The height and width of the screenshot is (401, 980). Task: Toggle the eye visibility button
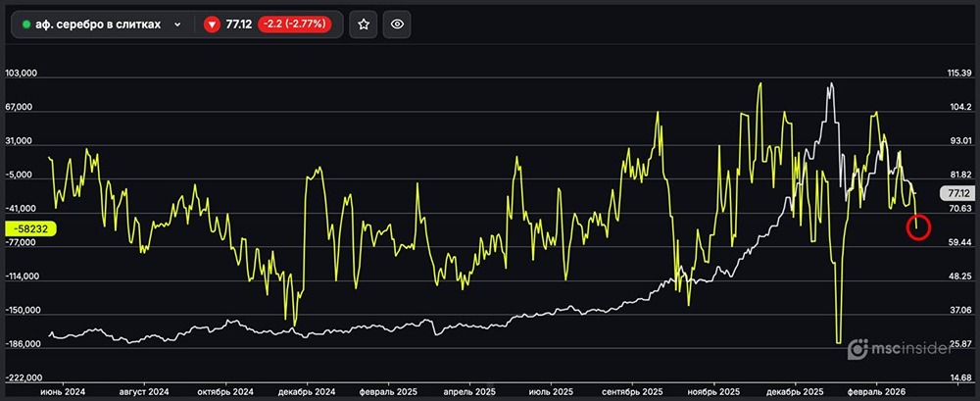click(x=397, y=25)
